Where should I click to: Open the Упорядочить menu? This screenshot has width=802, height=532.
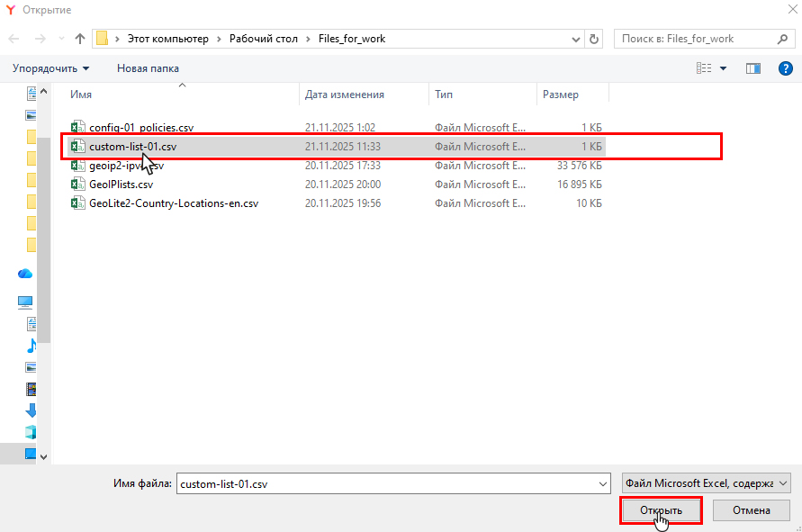click(x=50, y=68)
